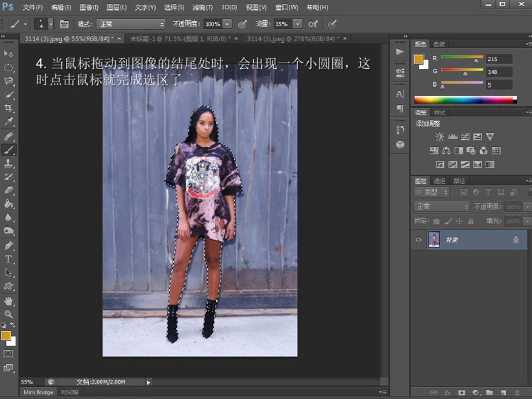This screenshot has width=532, height=399.
Task: Switch to the 路径 tab
Action: pyautogui.click(x=459, y=181)
